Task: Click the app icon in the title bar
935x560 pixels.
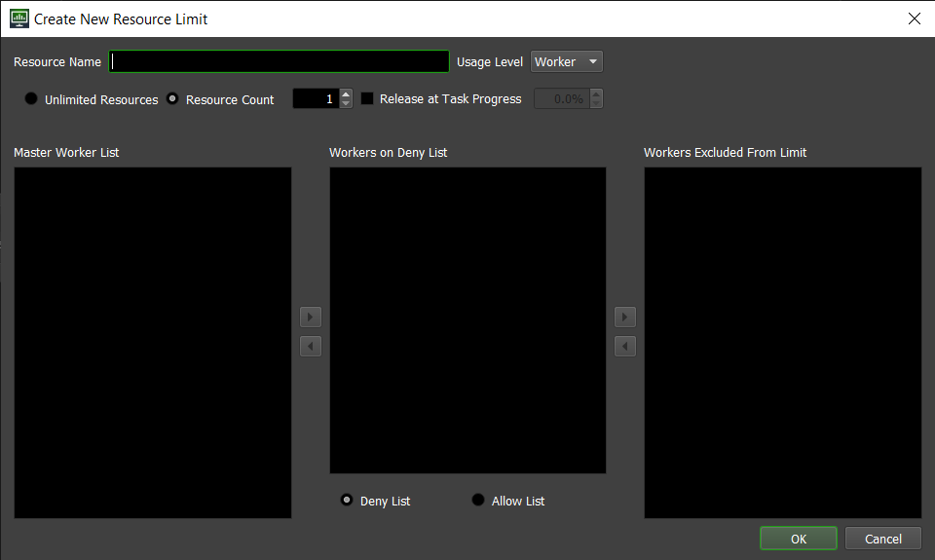Action: click(19, 19)
